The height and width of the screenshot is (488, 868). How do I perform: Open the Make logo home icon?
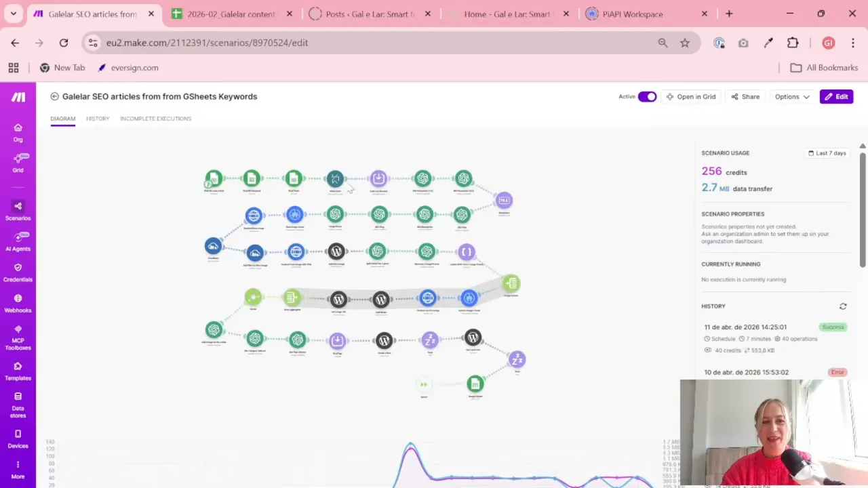pos(18,97)
